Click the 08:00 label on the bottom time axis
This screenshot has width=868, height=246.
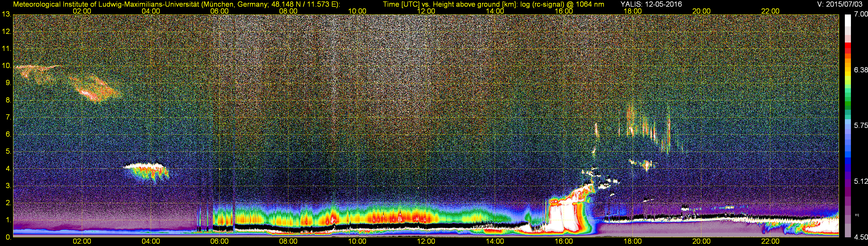pyautogui.click(x=288, y=241)
